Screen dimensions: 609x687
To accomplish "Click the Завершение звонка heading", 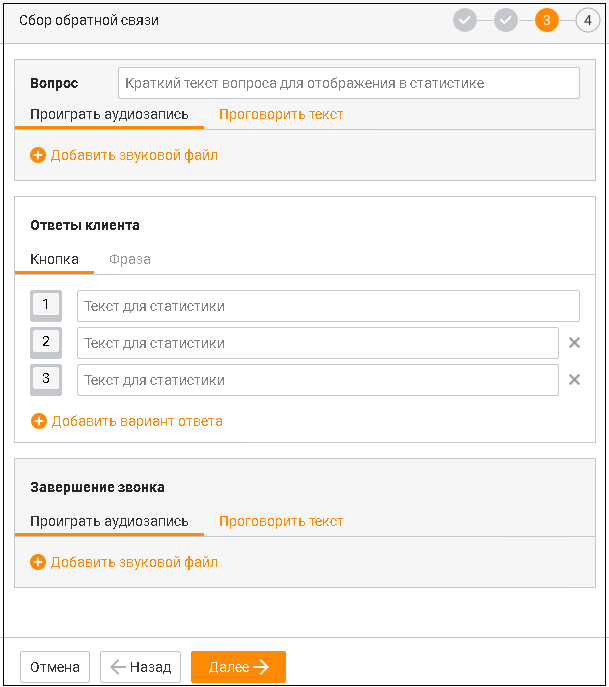I will point(97,487).
